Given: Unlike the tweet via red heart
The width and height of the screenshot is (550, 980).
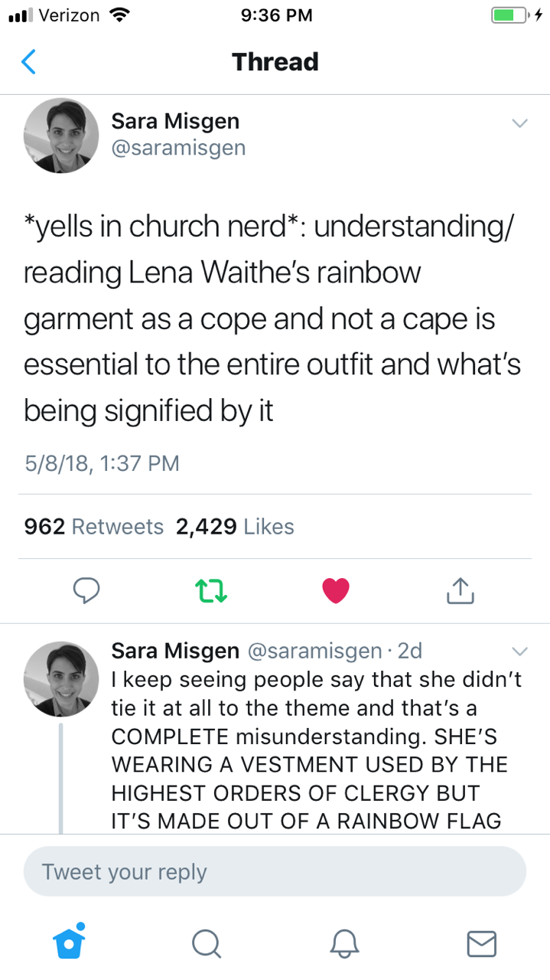Looking at the screenshot, I should [335, 589].
